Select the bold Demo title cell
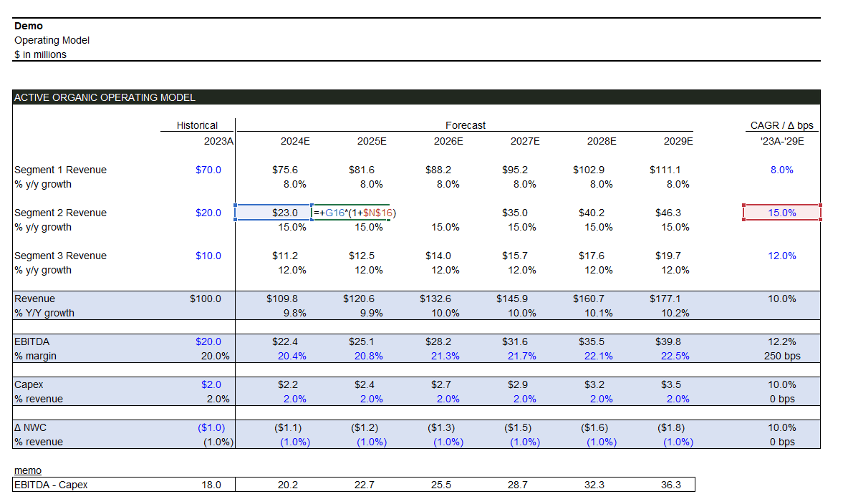 [29, 26]
